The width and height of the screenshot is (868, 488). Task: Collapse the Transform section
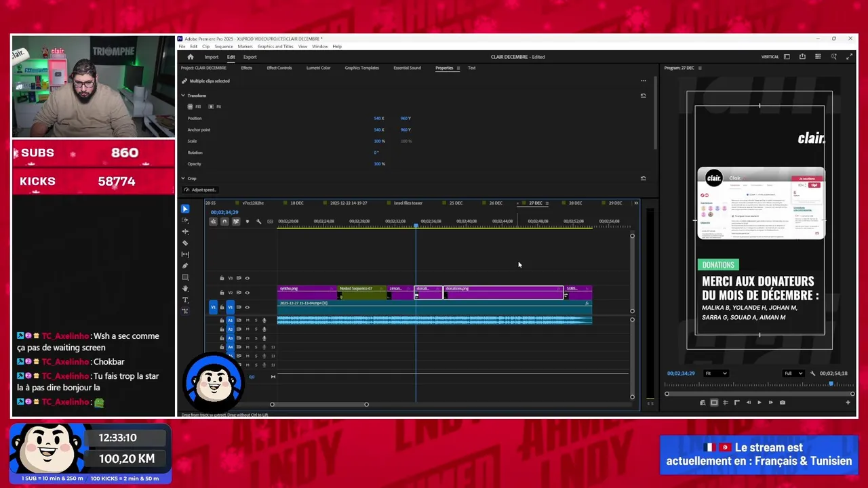tap(182, 96)
